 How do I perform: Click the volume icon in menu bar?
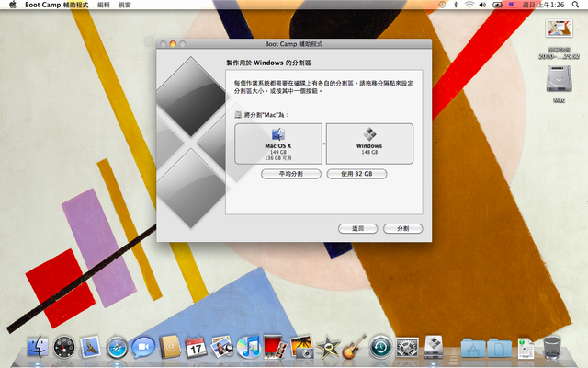coord(482,5)
